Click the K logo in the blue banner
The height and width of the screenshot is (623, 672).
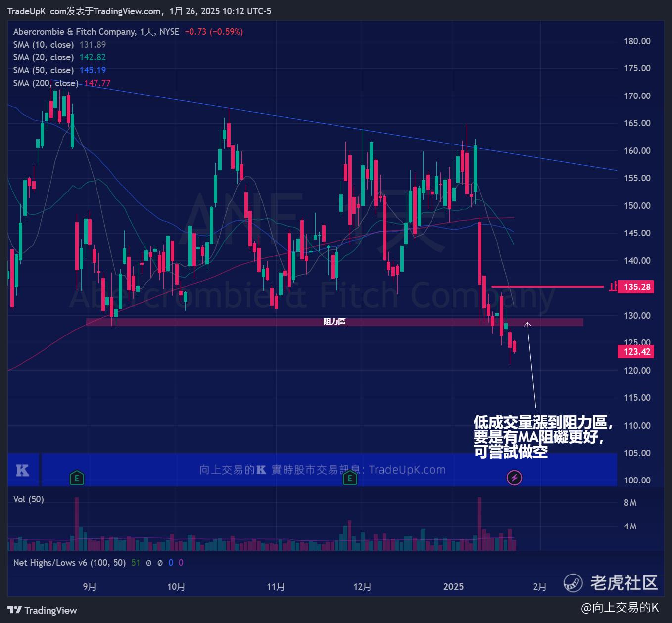click(22, 470)
